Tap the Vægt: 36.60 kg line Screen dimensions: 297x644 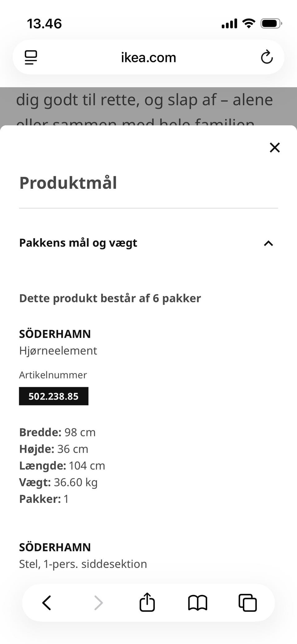pyautogui.click(x=58, y=482)
